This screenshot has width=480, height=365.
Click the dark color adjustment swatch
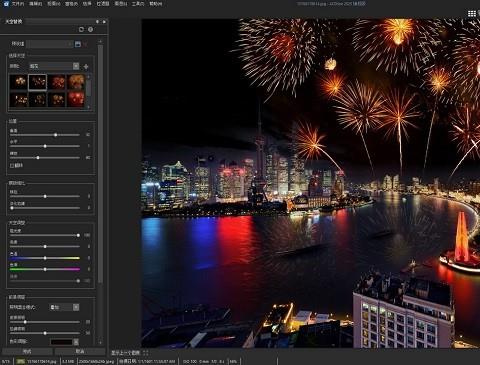(61, 342)
